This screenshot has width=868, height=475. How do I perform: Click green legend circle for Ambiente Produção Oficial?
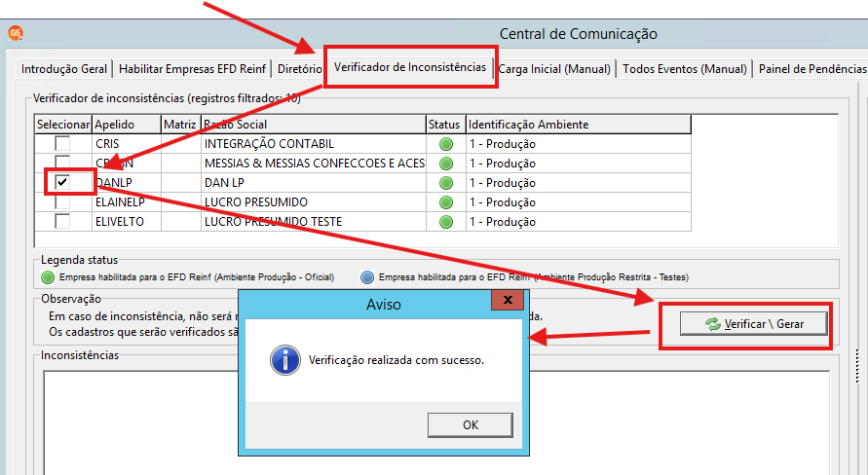pos(48,277)
